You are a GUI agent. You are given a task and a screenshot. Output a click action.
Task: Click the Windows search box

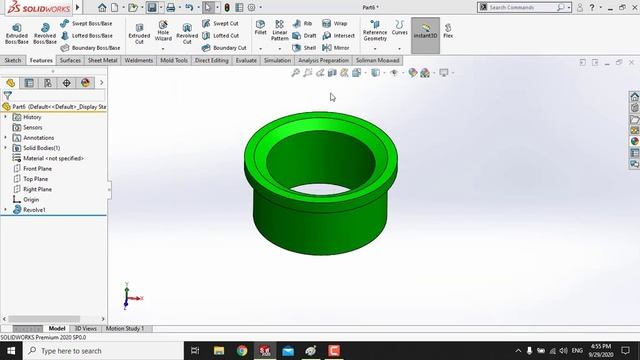click(x=103, y=351)
